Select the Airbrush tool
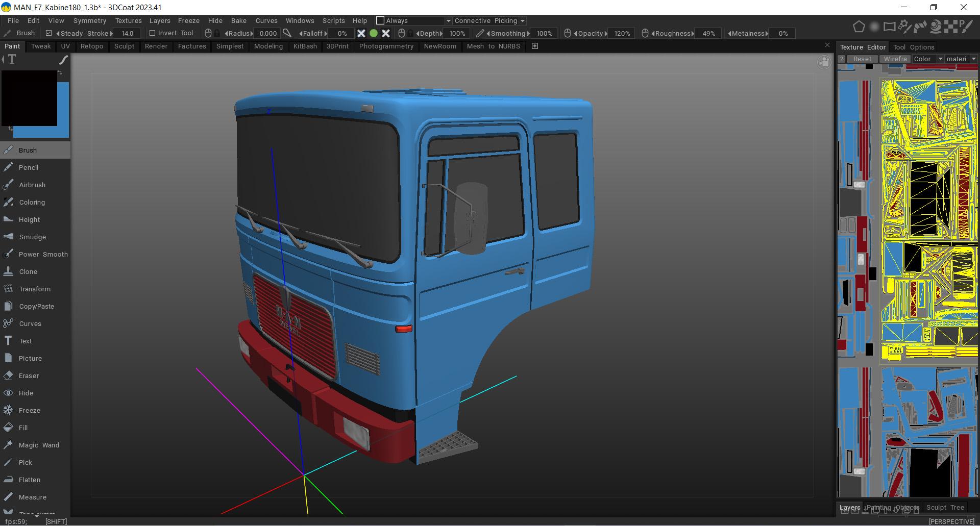 (32, 185)
